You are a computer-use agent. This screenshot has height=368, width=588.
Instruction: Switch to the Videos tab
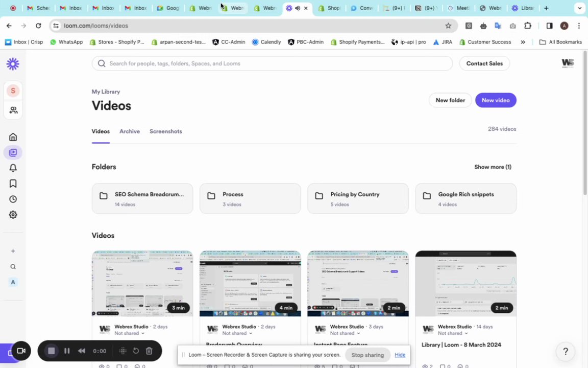point(101,131)
